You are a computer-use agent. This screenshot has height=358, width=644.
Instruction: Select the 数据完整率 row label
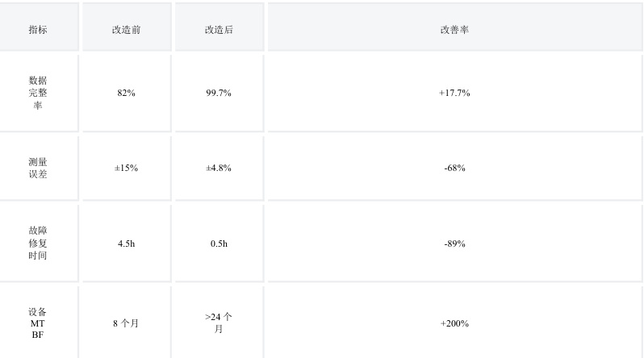click(x=38, y=93)
